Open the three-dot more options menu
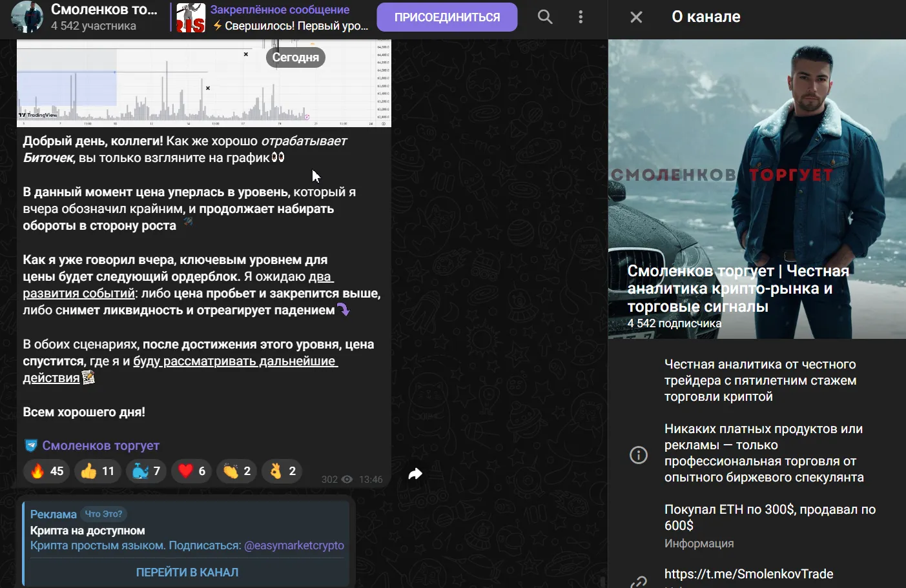This screenshot has height=588, width=906. click(581, 17)
